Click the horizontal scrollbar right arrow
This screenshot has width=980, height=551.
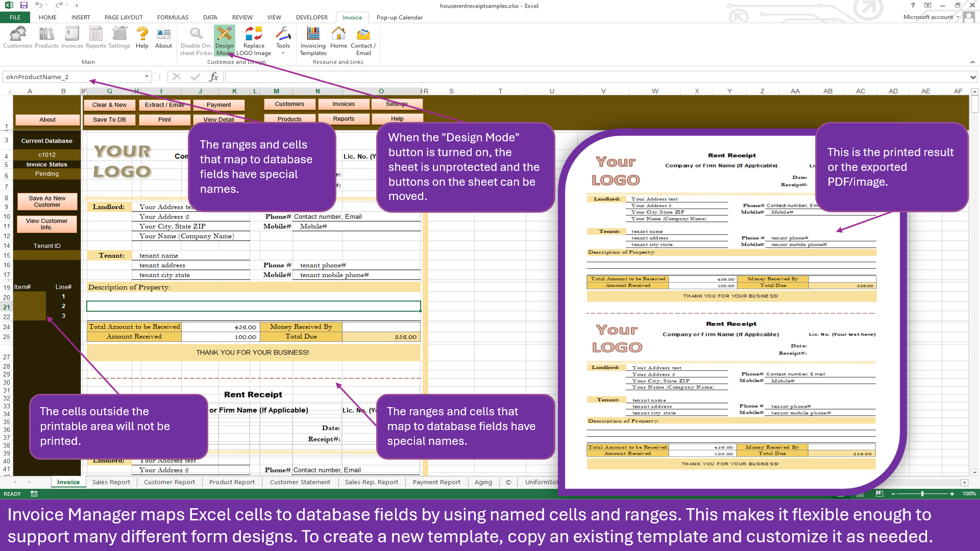click(x=964, y=482)
